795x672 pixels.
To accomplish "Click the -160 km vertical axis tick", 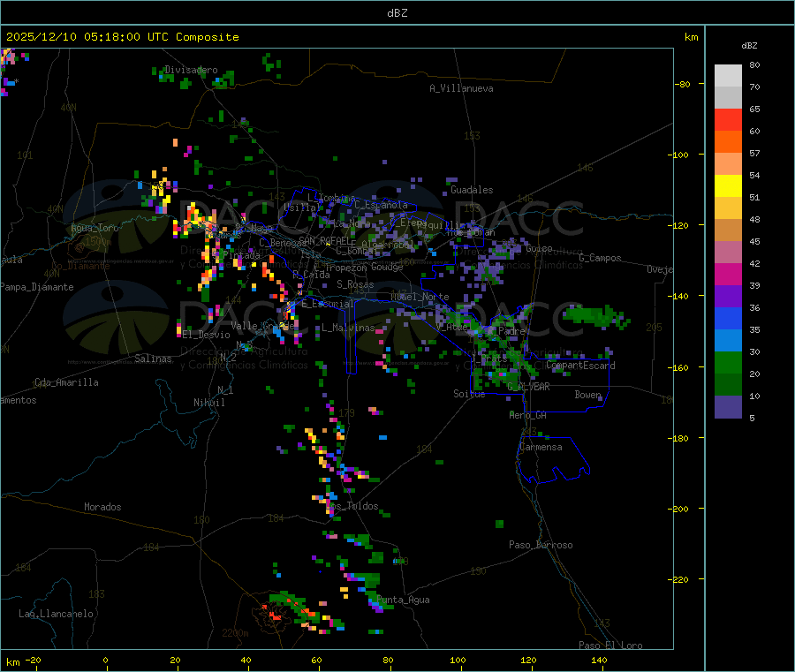I will tap(680, 367).
